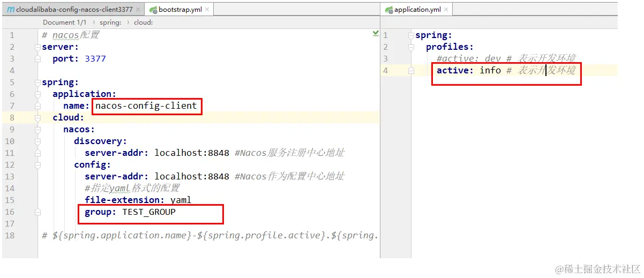
Task: Click the 'TEST_GROUP' group value
Action: pos(149,212)
